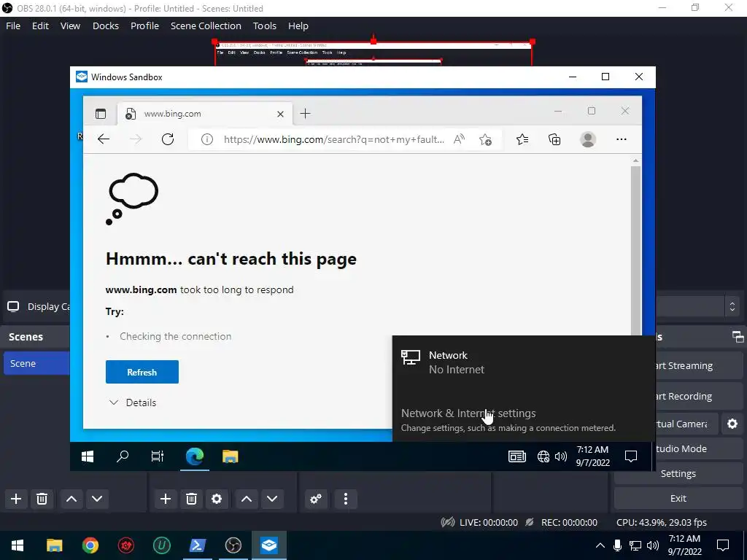
Task: Open Network & Internet settings link
Action: 468,413
